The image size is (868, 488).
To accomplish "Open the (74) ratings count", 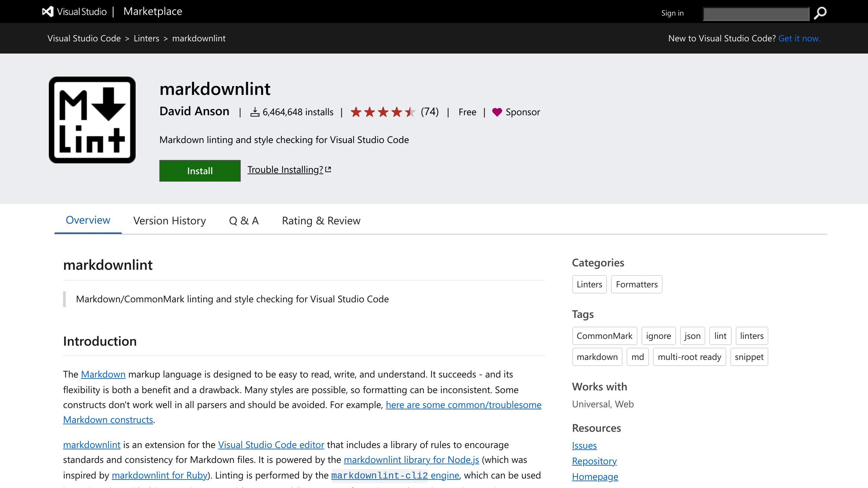I will click(x=430, y=111).
